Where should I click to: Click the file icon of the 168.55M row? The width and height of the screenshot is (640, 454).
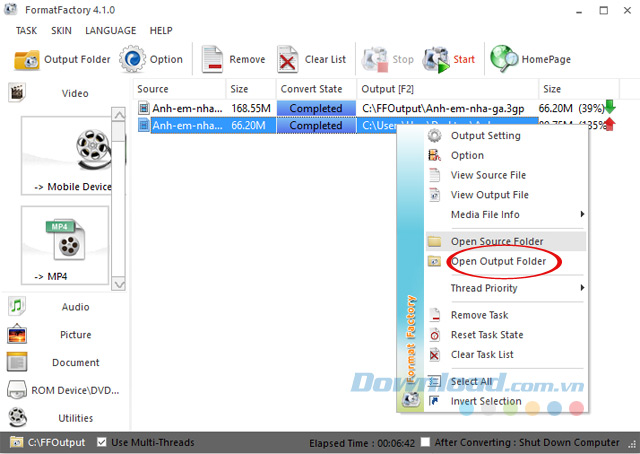[x=144, y=108]
